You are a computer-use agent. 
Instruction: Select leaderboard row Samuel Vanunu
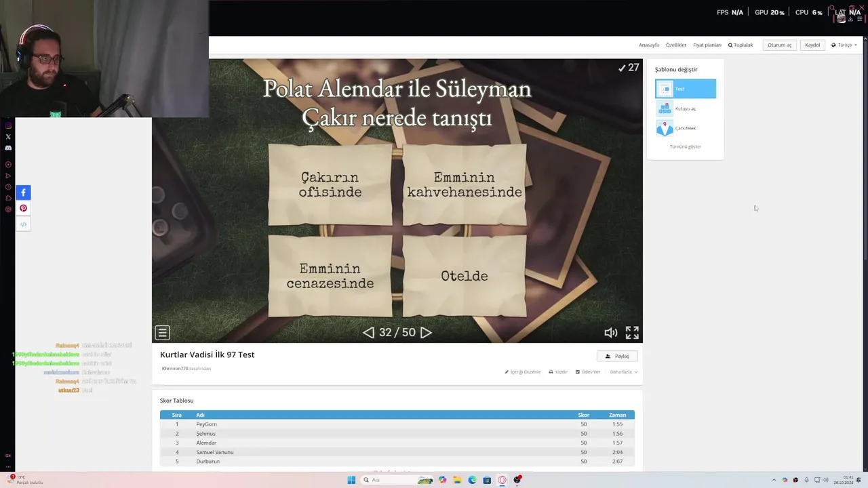point(397,452)
